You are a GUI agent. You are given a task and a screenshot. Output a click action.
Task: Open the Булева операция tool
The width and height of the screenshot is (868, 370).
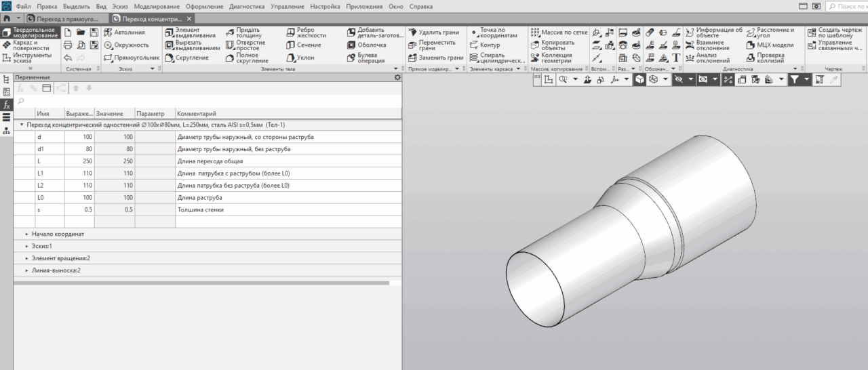coord(366,58)
